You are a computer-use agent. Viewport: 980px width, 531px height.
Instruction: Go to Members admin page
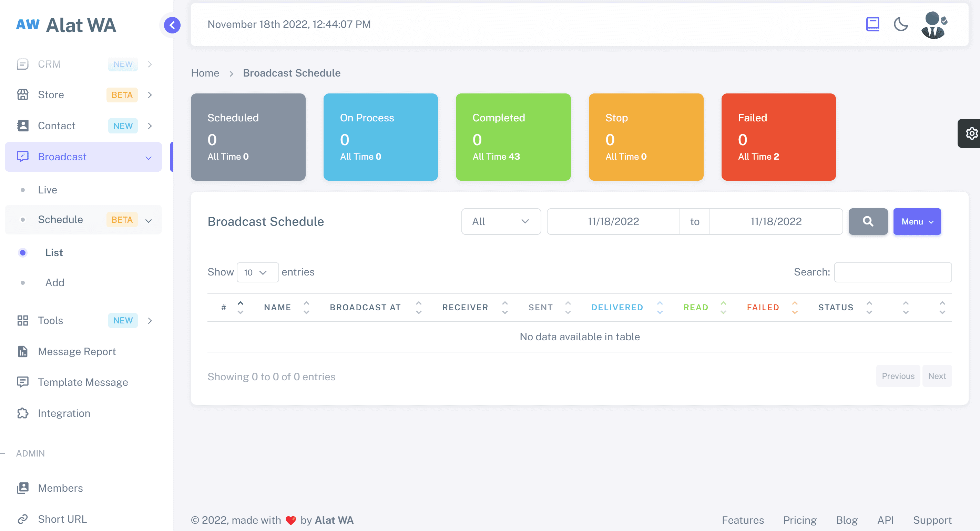tap(60, 488)
